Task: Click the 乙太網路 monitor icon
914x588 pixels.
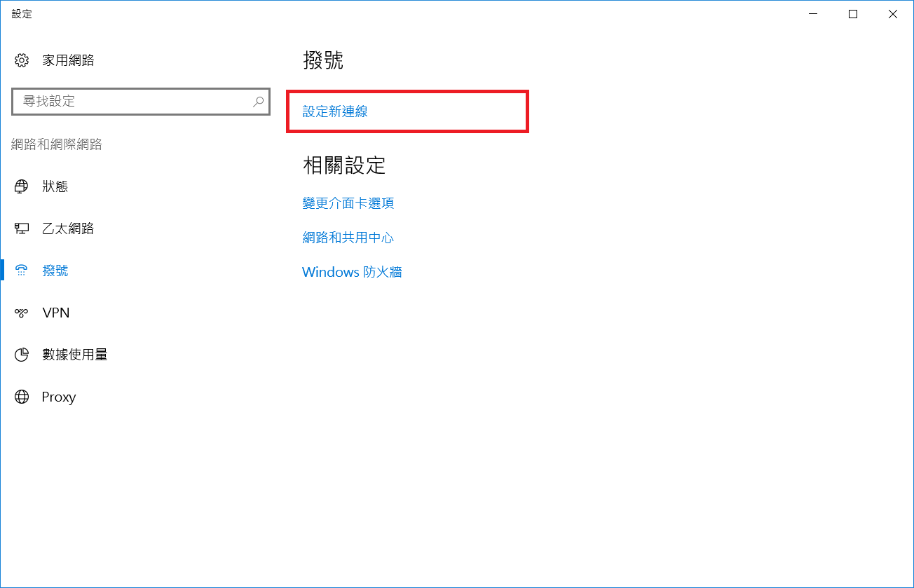Action: pyautogui.click(x=22, y=228)
